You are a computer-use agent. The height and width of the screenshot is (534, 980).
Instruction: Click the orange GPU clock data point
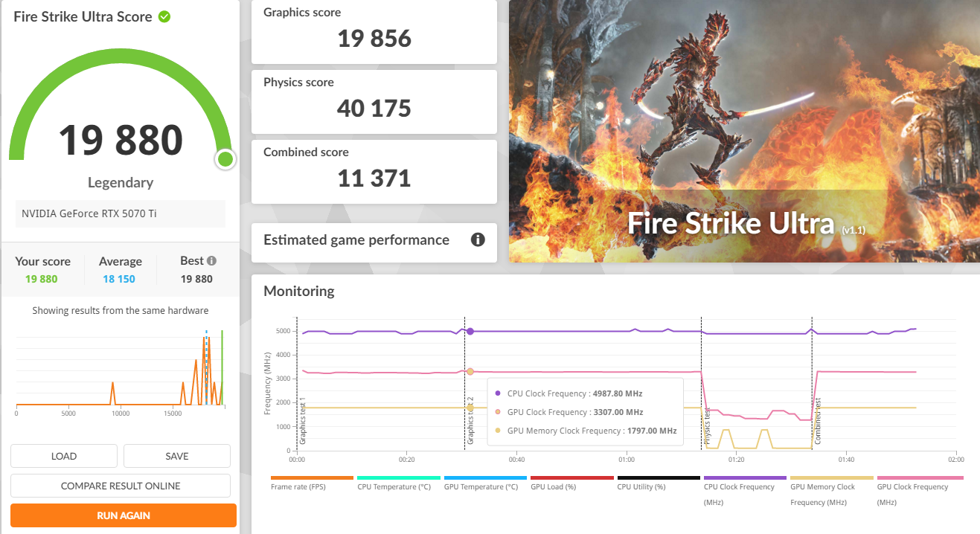click(x=470, y=371)
